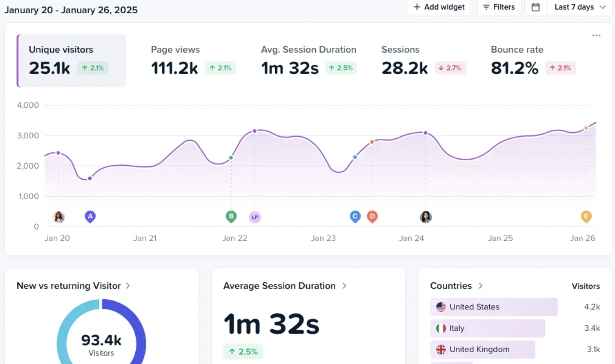
Task: Click the user avatar near Jan 24
Action: tap(425, 217)
